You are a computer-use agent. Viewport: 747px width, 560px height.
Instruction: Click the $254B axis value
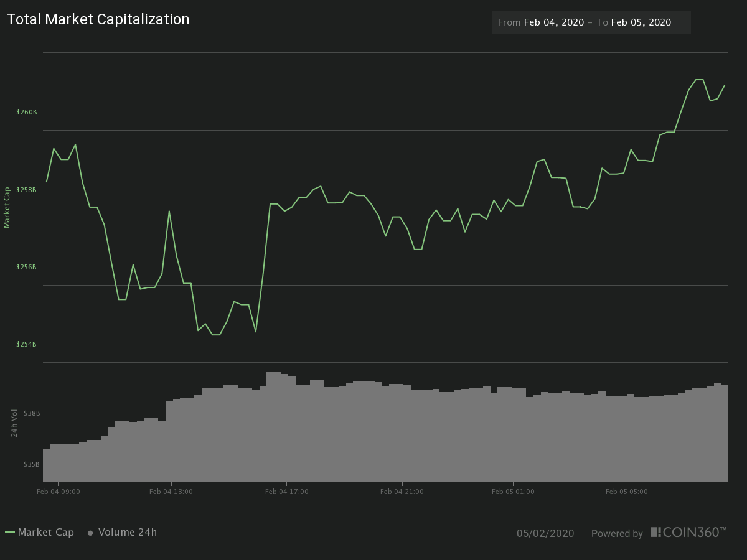27,344
